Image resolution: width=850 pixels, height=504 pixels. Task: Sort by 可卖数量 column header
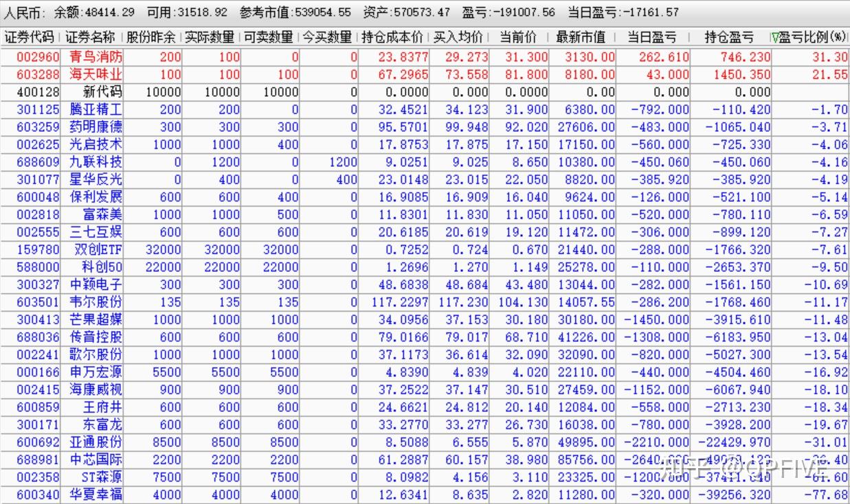[269, 37]
